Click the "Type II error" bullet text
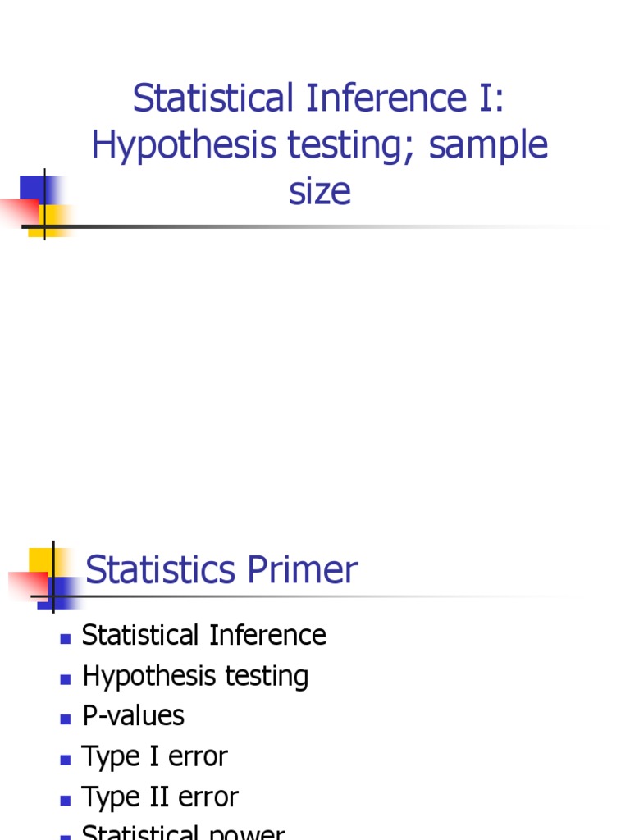Image resolution: width=630 pixels, height=840 pixels. [x=160, y=797]
